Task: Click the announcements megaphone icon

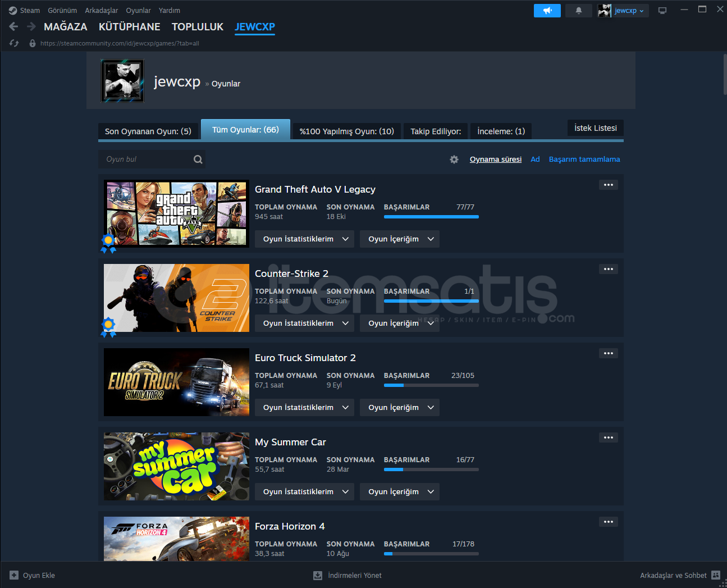Action: [547, 11]
